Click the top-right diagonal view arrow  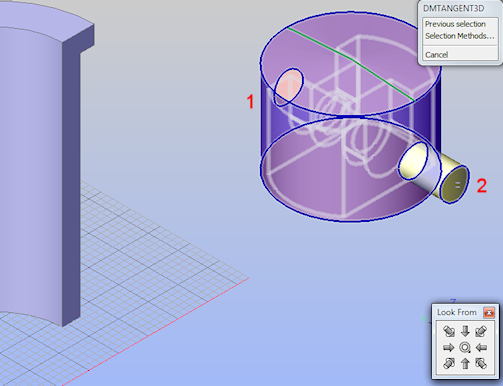click(x=481, y=331)
